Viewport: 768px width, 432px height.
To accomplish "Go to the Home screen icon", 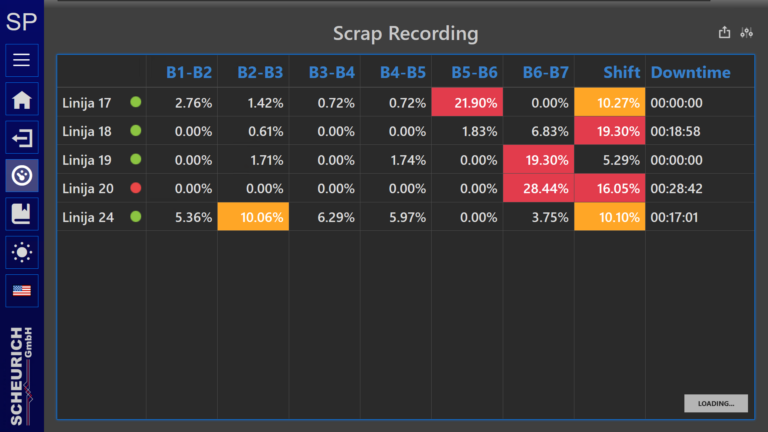I will (x=21, y=100).
